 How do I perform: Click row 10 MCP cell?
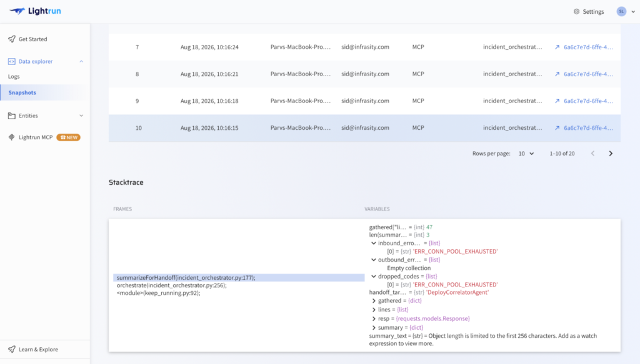coord(418,128)
